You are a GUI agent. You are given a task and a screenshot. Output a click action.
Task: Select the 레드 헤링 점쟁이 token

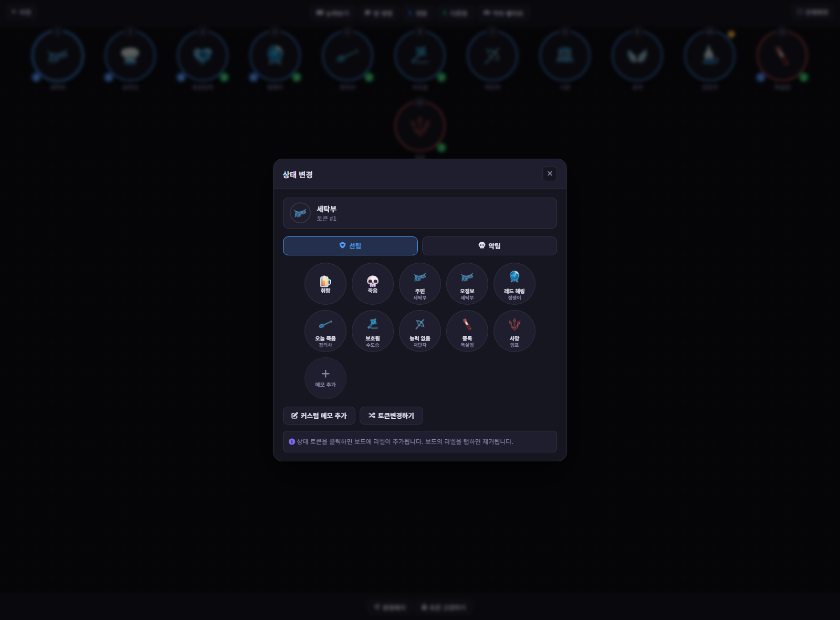click(x=514, y=284)
